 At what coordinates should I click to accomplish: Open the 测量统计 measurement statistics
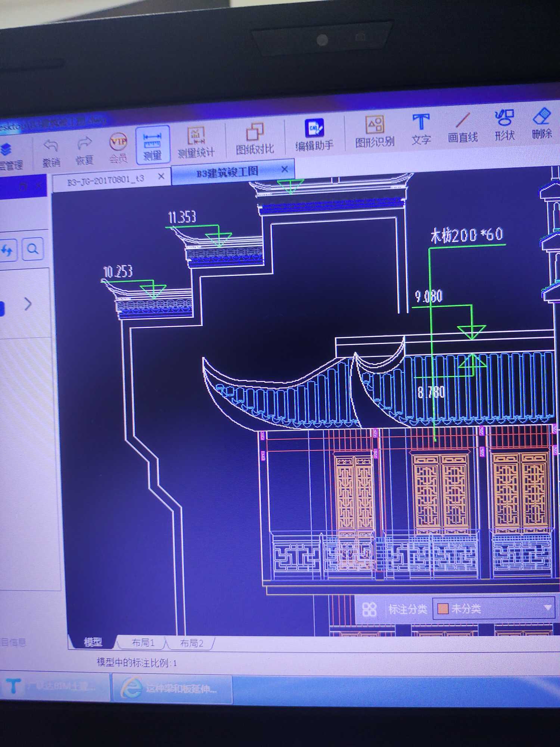pyautogui.click(x=196, y=143)
